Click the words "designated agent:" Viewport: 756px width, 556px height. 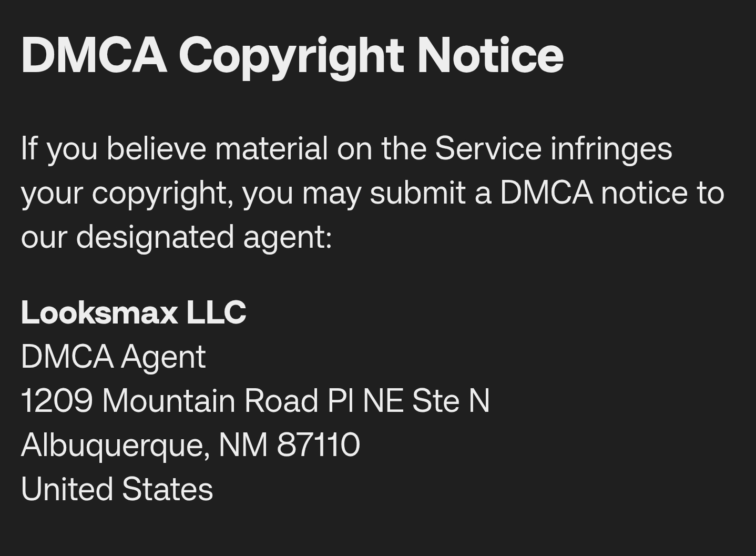pos(204,237)
